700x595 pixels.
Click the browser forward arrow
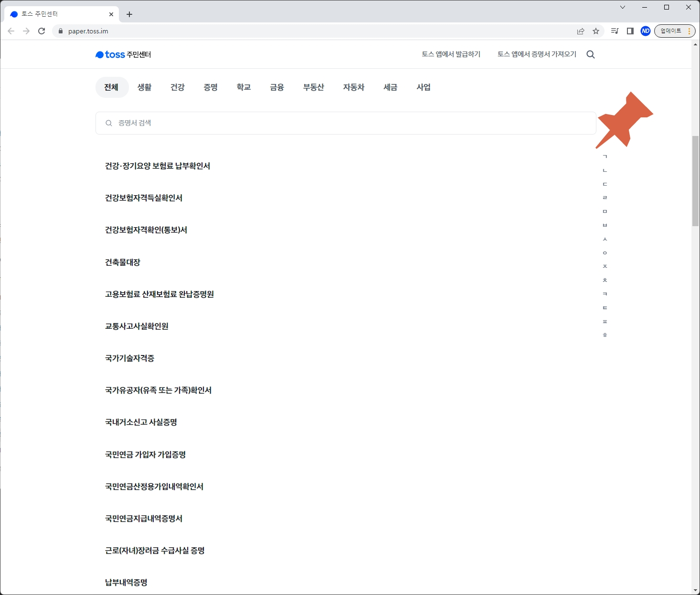[x=26, y=31]
